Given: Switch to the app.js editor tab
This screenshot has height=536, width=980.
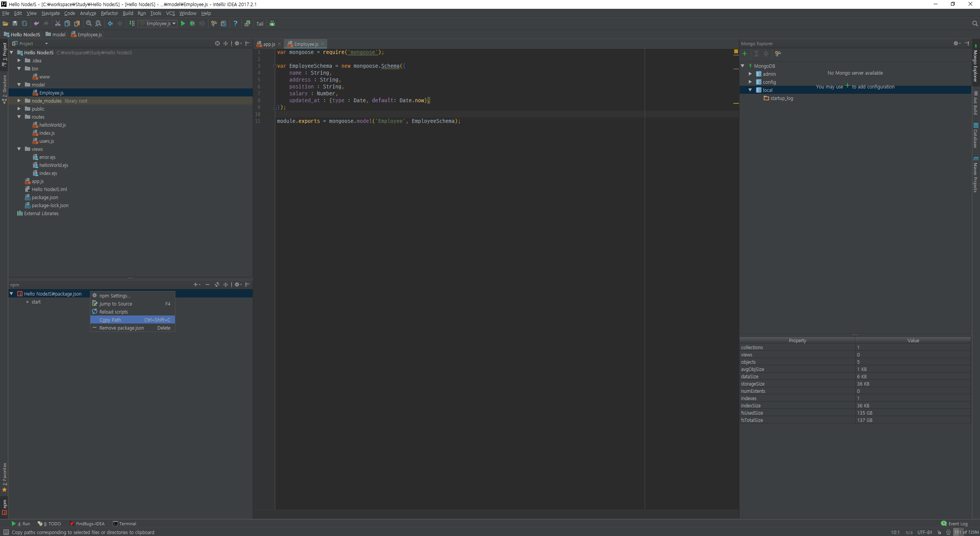Looking at the screenshot, I should point(269,44).
